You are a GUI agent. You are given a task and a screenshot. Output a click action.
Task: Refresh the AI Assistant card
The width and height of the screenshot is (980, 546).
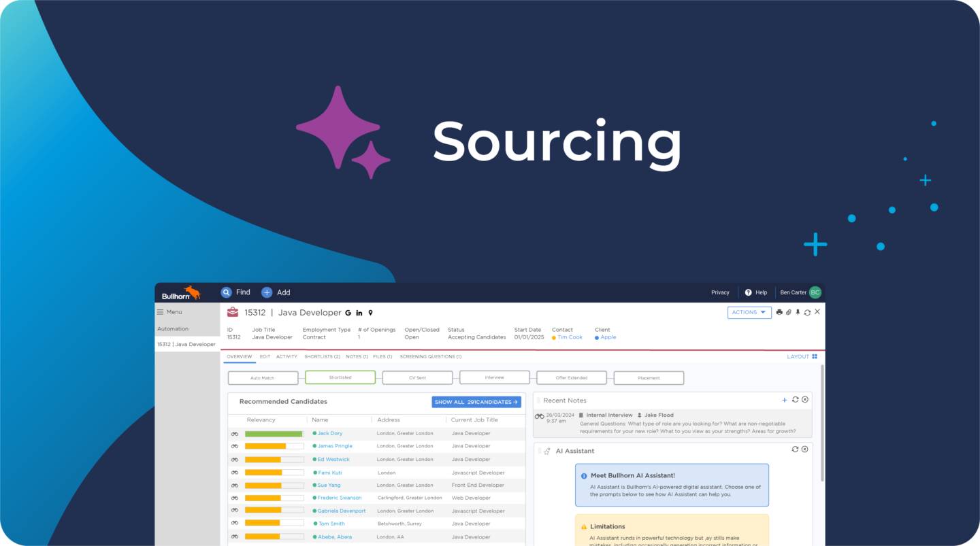pyautogui.click(x=795, y=449)
